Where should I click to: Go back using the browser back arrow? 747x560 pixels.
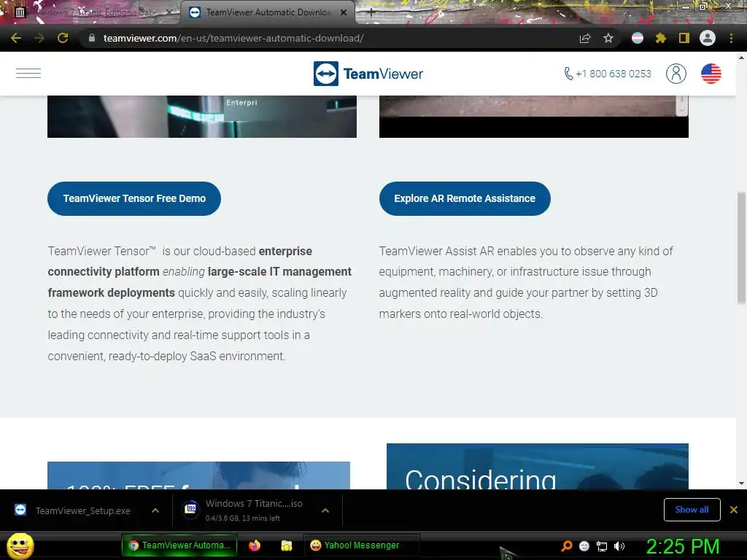click(x=16, y=38)
